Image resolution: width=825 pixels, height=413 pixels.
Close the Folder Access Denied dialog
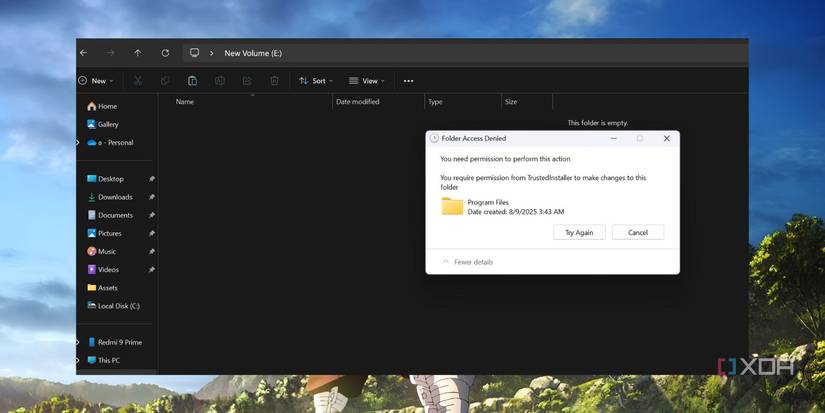pos(667,138)
